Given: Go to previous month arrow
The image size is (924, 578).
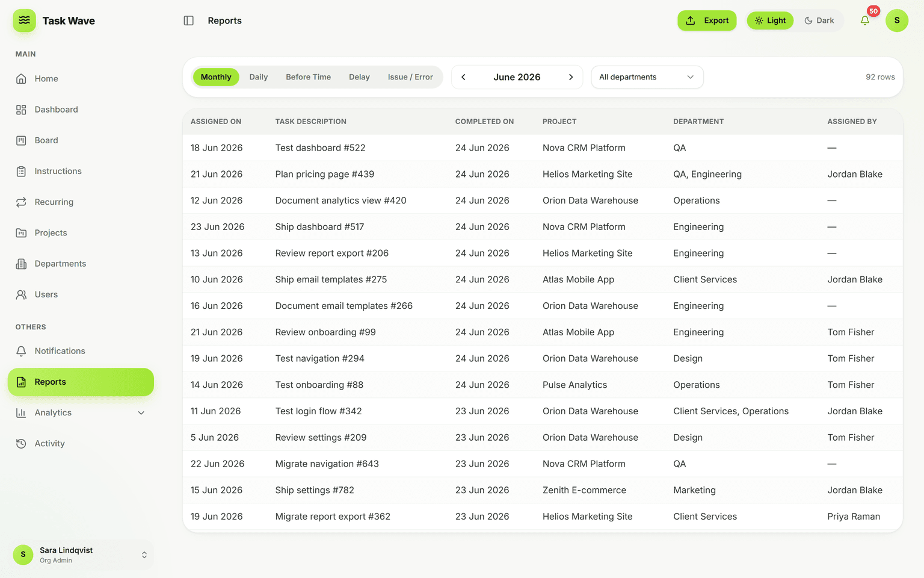Looking at the screenshot, I should pos(463,77).
